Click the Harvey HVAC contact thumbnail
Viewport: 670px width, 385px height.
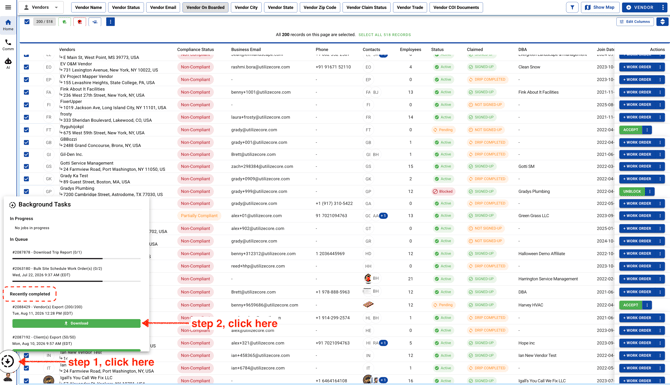click(368, 305)
